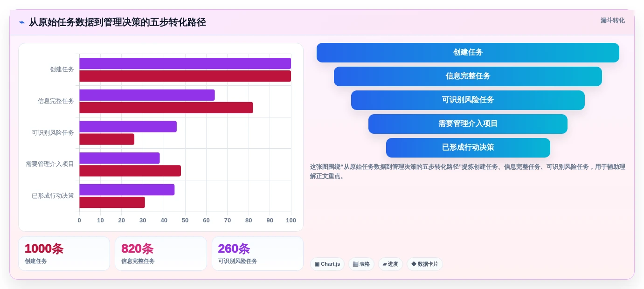
Task: Click the chart y-axis label 创建任务
Action: [x=62, y=69]
